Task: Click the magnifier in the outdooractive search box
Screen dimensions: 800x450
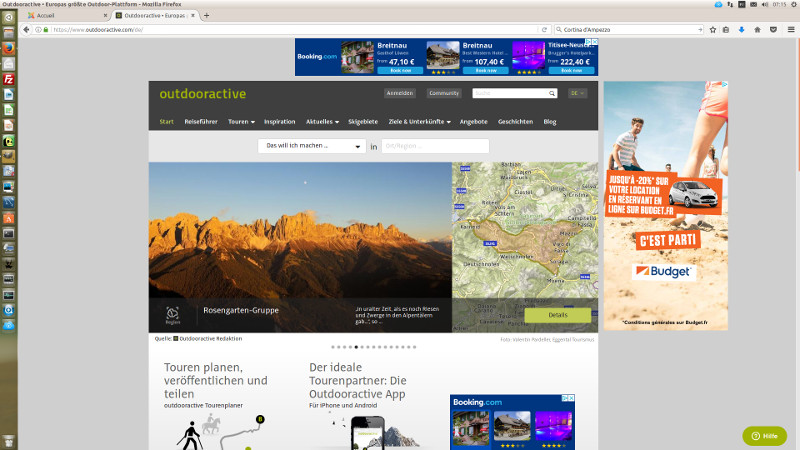Action: pyautogui.click(x=552, y=93)
